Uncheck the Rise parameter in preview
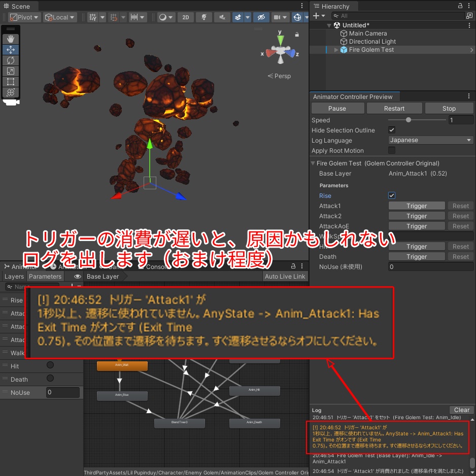Screen dimensions: 476x476 coord(392,195)
